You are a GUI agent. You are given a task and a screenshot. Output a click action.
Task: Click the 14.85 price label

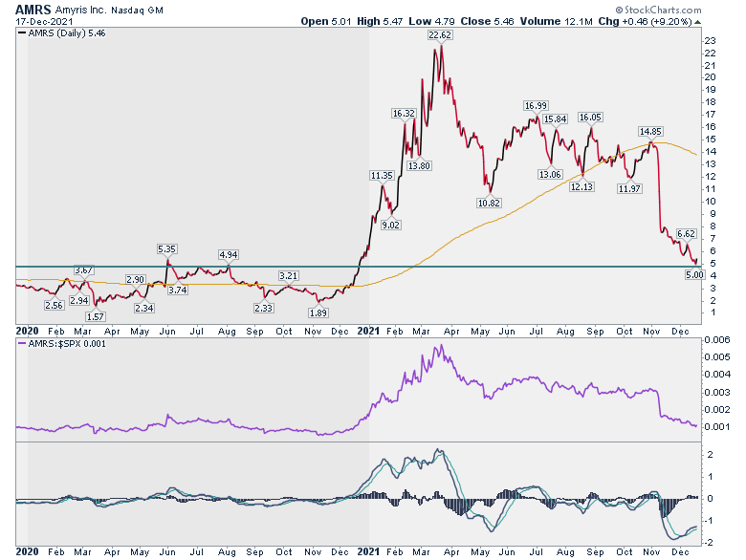click(650, 132)
